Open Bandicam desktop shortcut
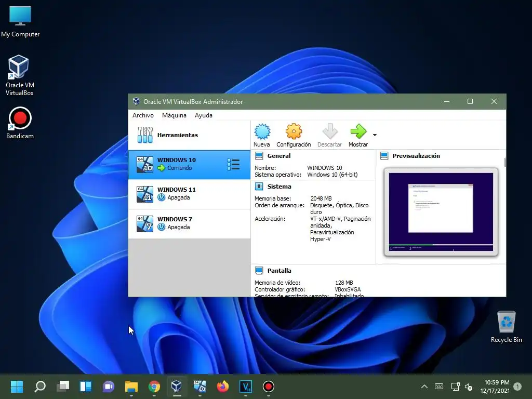532x399 pixels. click(20, 123)
